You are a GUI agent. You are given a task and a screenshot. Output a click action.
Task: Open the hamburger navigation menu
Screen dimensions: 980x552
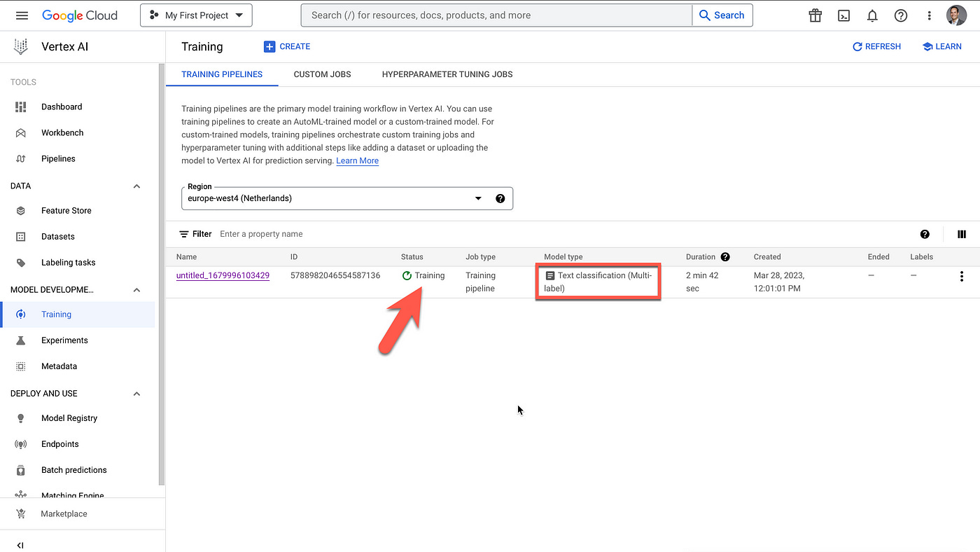(x=22, y=15)
